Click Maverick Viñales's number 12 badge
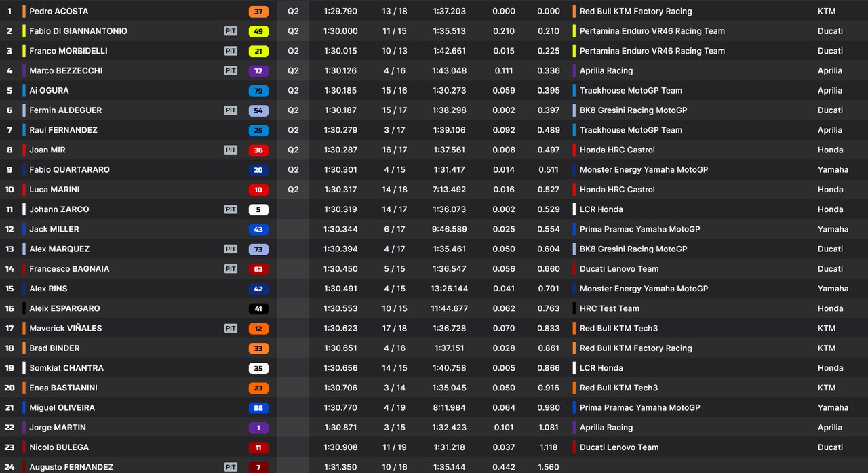Viewport: 868px width, 473px height. tap(258, 329)
